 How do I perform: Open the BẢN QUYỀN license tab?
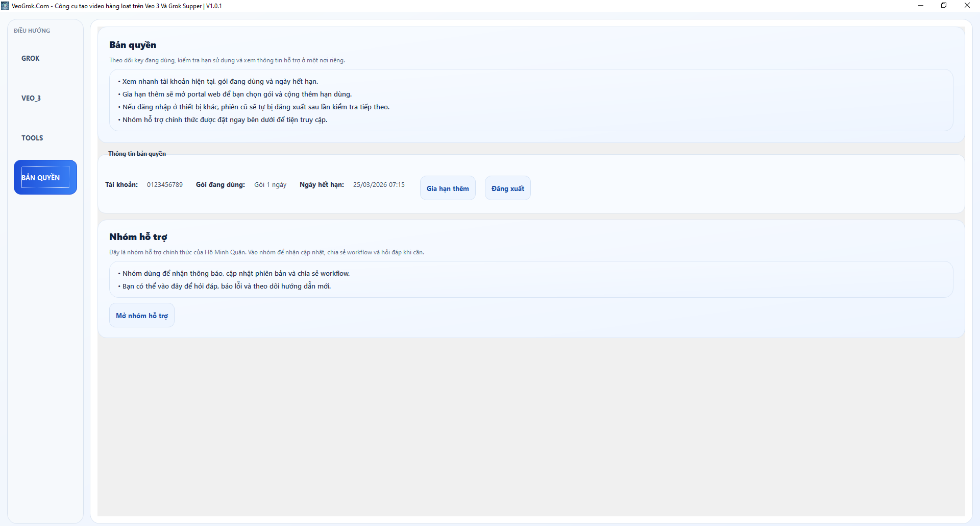(45, 177)
